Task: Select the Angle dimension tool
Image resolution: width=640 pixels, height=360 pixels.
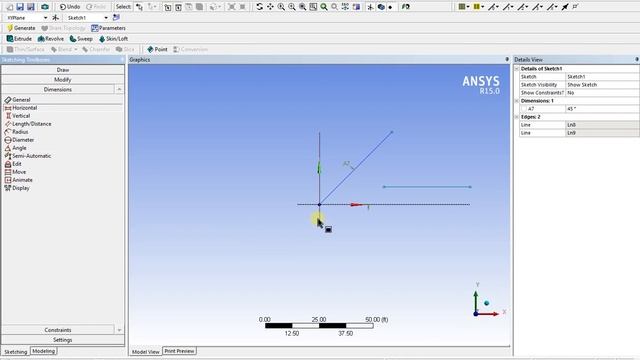Action: click(x=15, y=148)
